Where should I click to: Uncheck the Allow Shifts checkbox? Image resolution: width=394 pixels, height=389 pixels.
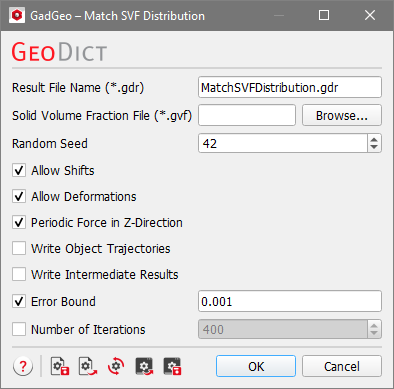coord(19,170)
